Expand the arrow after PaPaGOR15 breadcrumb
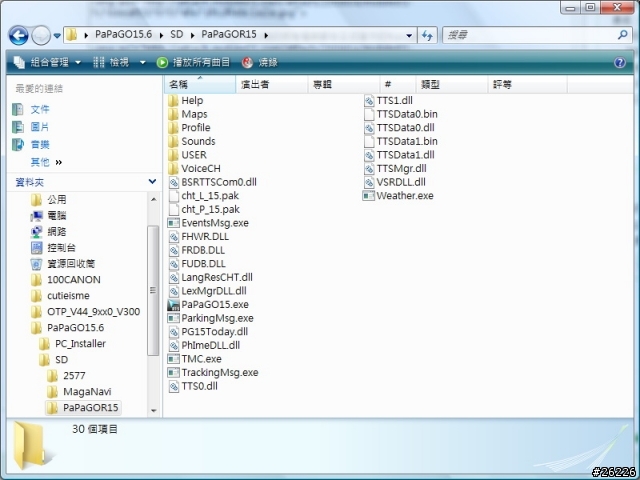Viewport: 640px width, 480px height. [266, 35]
